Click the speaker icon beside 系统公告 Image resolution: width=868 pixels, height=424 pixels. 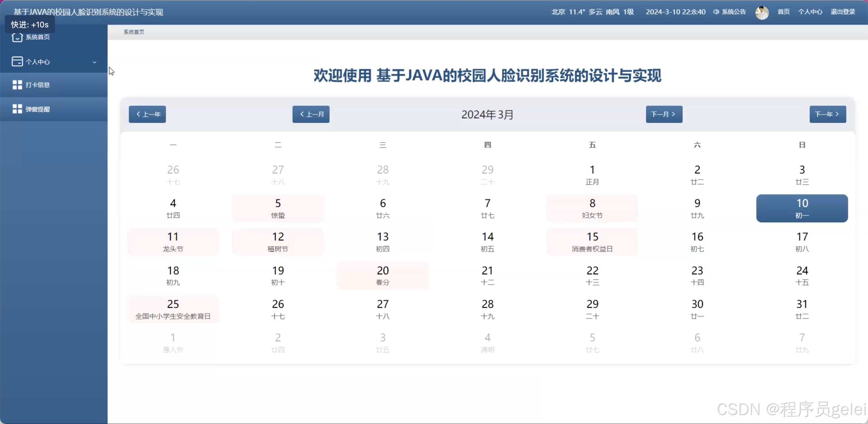716,12
